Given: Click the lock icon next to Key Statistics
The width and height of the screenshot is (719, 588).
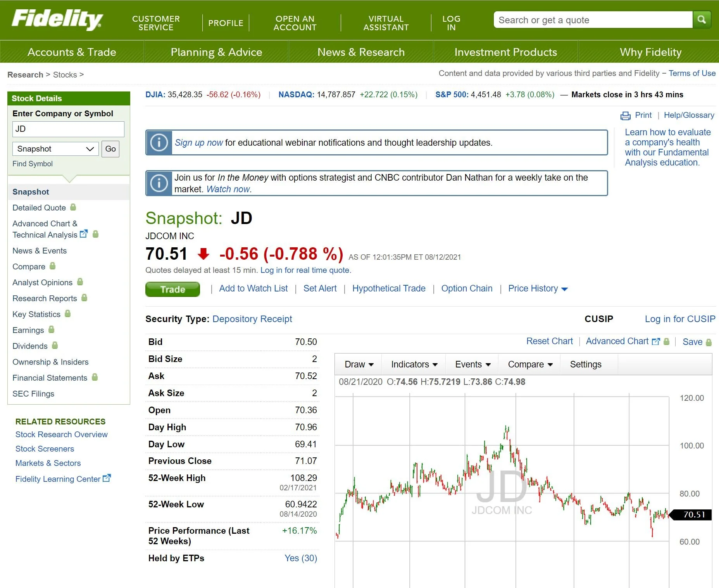Looking at the screenshot, I should [68, 313].
